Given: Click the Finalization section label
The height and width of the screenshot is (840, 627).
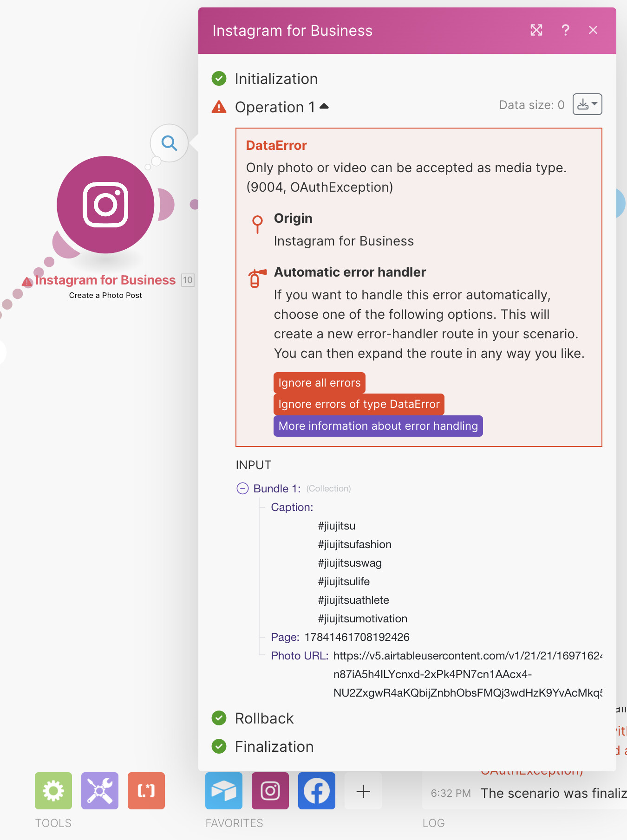Looking at the screenshot, I should [274, 747].
